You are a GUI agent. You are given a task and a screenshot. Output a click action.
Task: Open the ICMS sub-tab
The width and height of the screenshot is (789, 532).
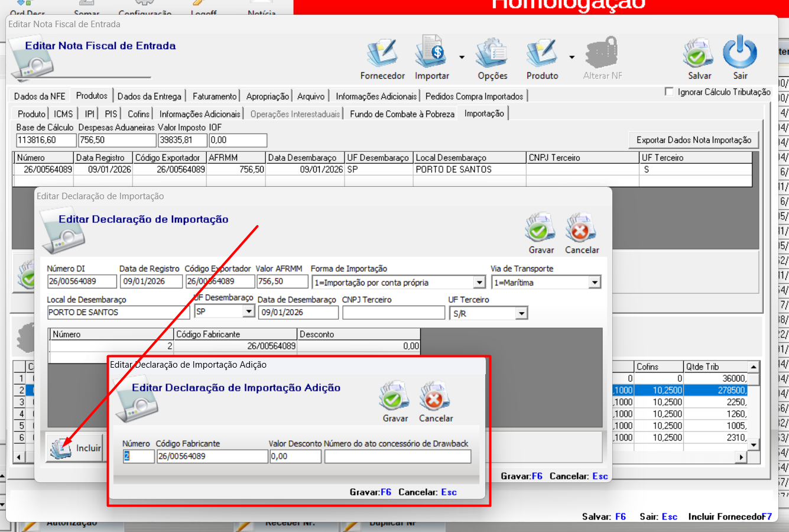click(63, 114)
